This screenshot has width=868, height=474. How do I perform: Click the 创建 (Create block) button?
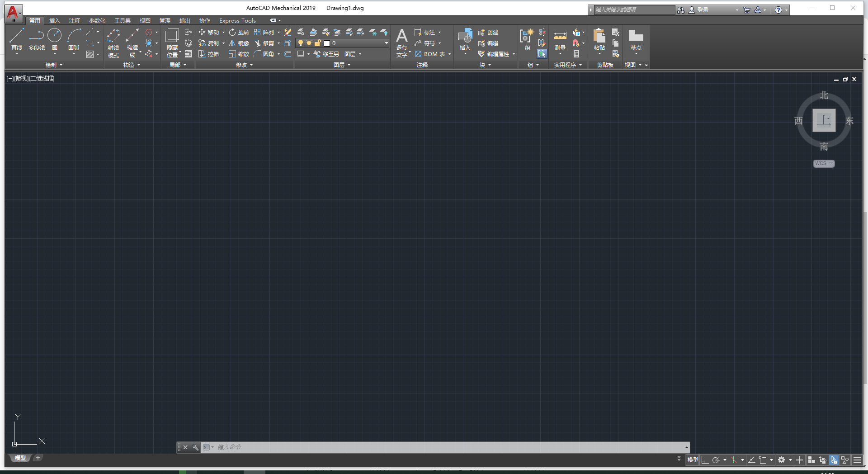pos(488,32)
